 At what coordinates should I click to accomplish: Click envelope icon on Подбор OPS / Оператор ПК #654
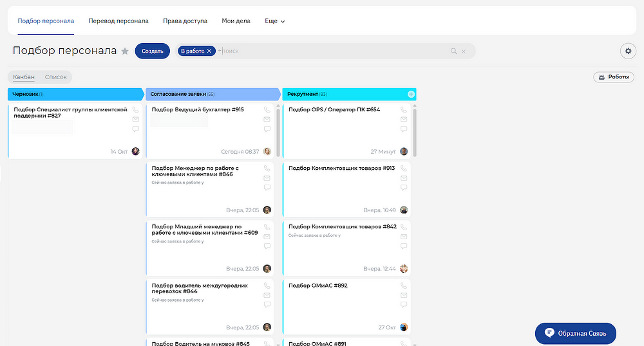(x=404, y=120)
